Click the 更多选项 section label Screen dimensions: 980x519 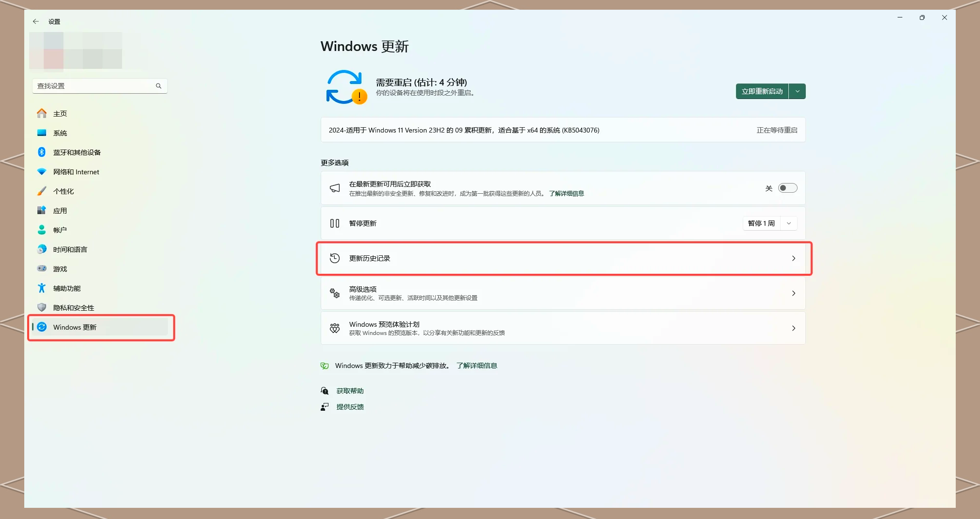coord(334,163)
